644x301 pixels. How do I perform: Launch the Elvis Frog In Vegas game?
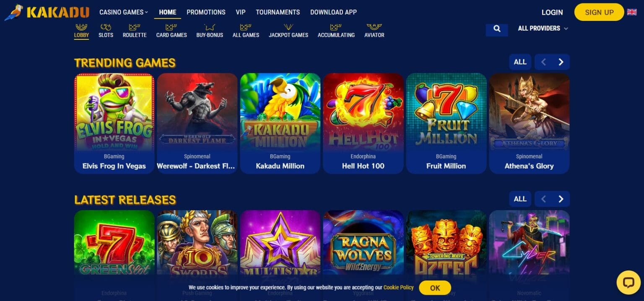114,123
